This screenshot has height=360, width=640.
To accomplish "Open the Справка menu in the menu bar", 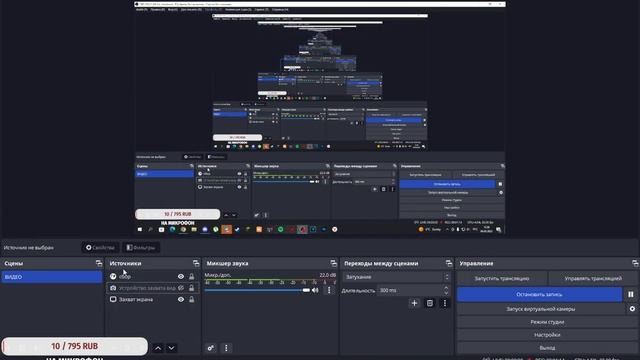I will (x=280, y=9).
